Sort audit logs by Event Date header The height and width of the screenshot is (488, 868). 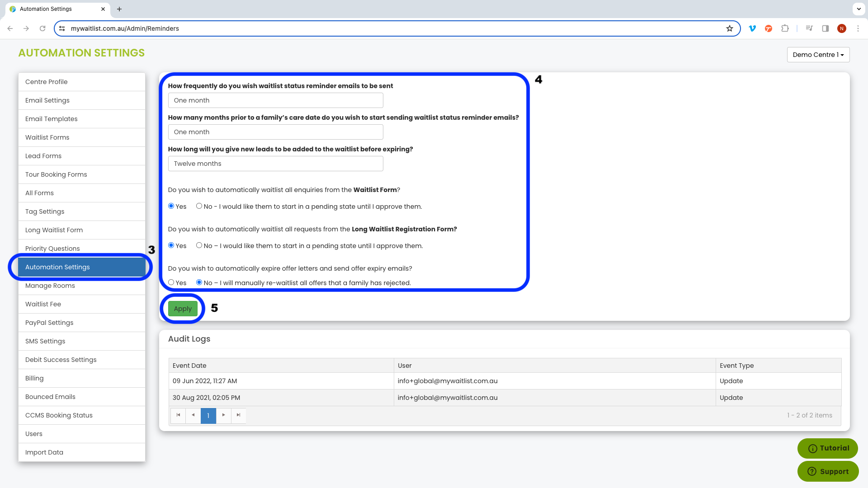[281, 366]
